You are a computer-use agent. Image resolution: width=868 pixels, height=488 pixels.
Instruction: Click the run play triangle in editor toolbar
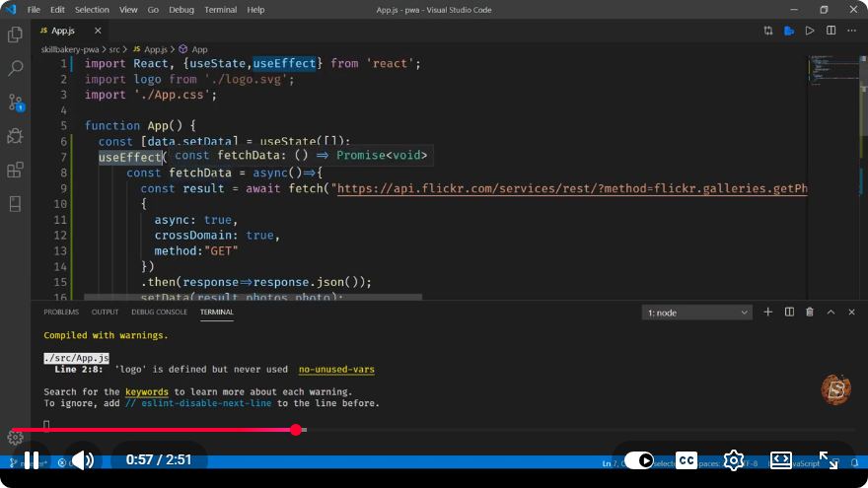pyautogui.click(x=810, y=31)
